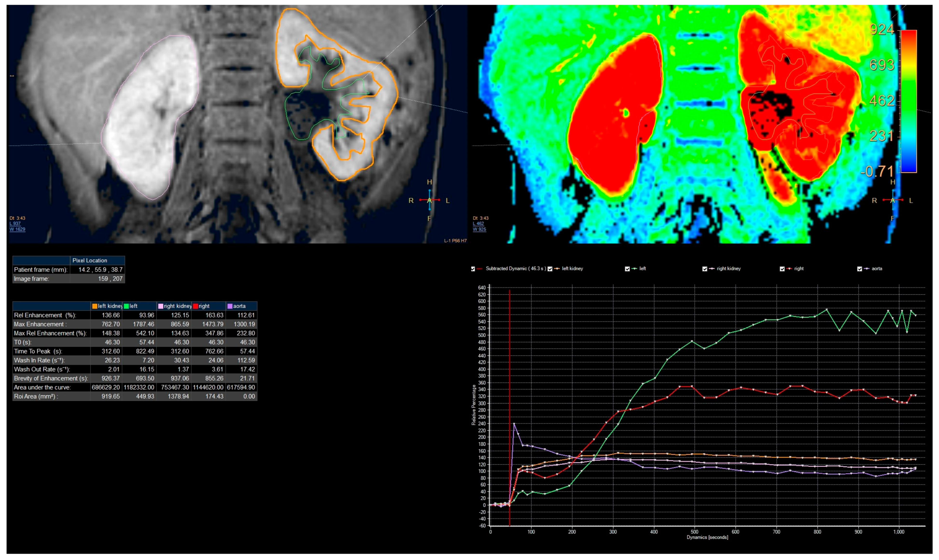Viewport: 939px width, 560px height.
Task: Toggle the left kidney curve checkbox
Action: (550, 269)
